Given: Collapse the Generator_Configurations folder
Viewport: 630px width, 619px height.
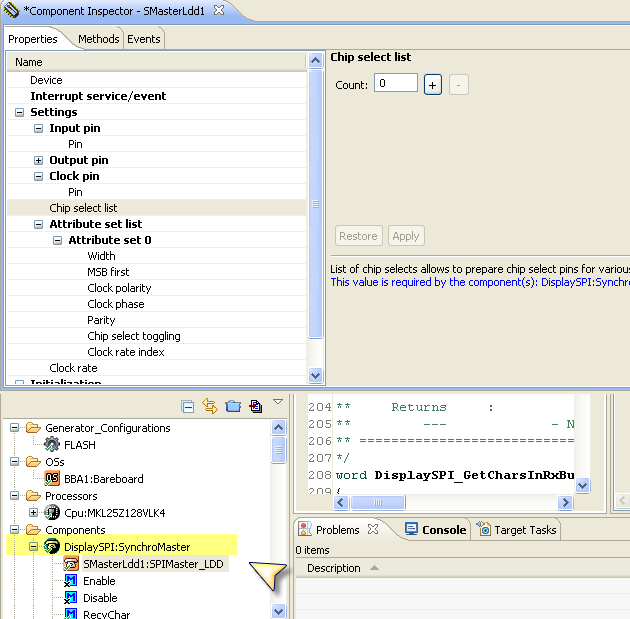Looking at the screenshot, I should coord(14,427).
